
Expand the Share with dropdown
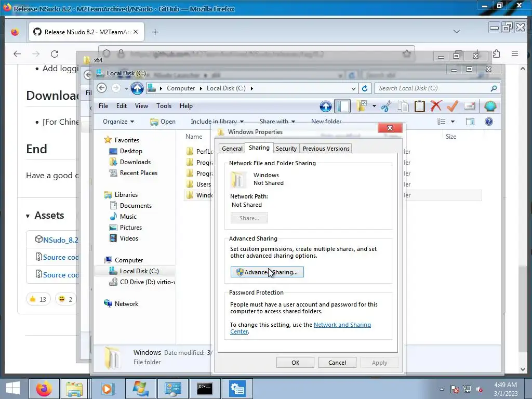277,122
